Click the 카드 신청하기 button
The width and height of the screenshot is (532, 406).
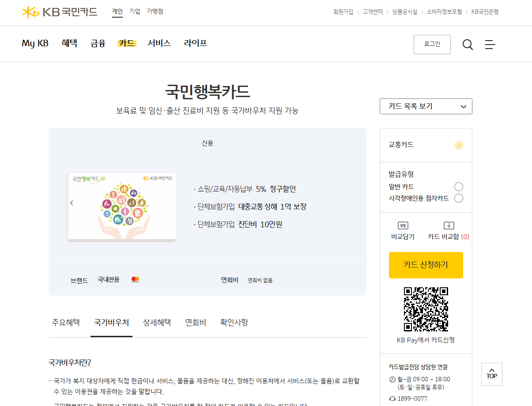[426, 265]
